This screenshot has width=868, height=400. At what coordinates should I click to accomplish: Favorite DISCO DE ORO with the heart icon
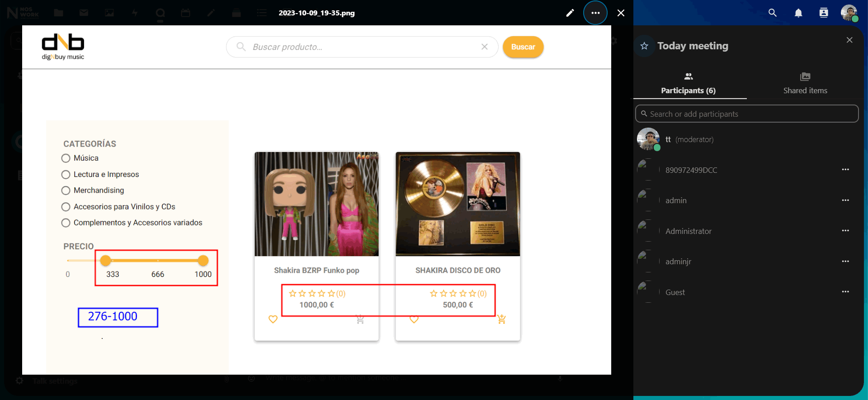click(414, 319)
